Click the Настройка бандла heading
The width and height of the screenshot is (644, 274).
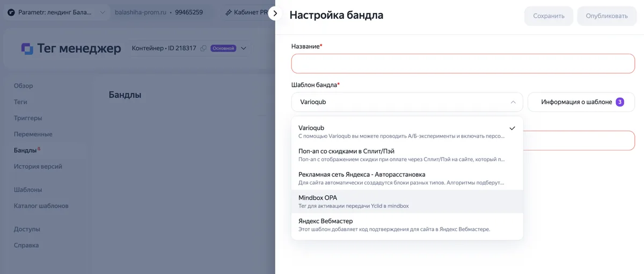click(x=336, y=15)
